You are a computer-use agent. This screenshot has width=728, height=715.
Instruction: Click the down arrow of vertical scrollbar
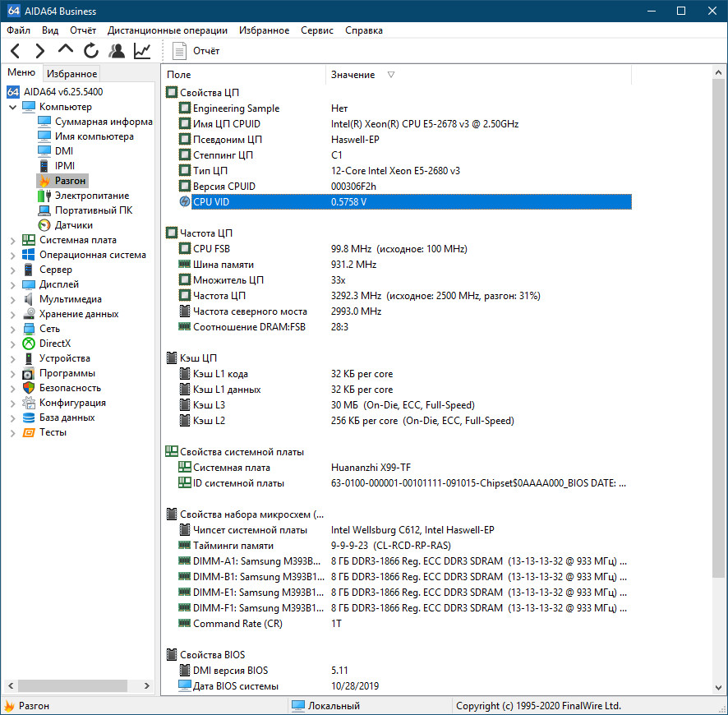pyautogui.click(x=718, y=688)
